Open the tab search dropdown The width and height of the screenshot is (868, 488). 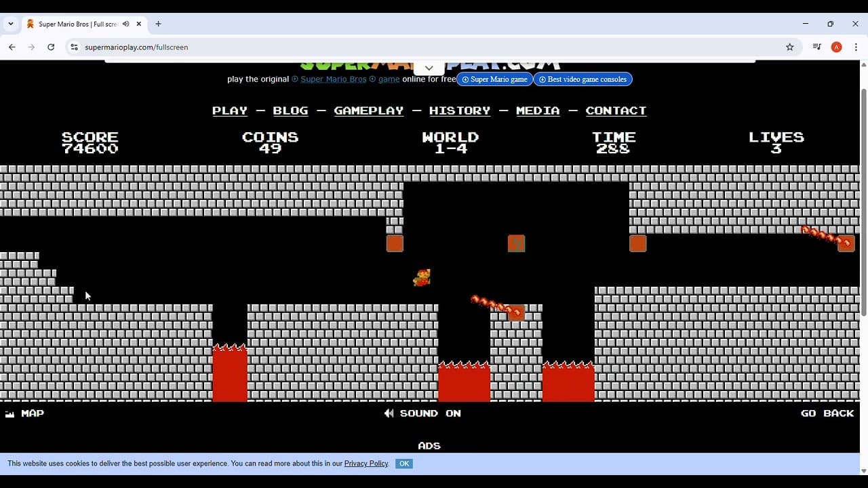[11, 24]
